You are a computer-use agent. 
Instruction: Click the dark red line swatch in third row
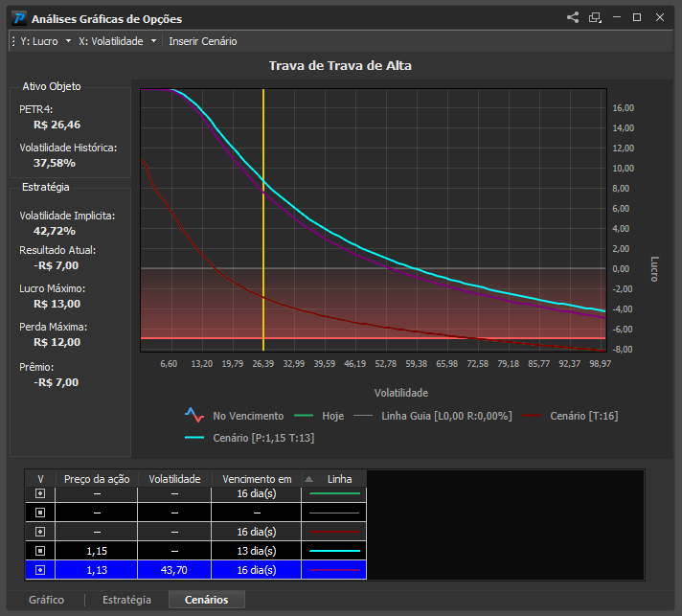[334, 532]
